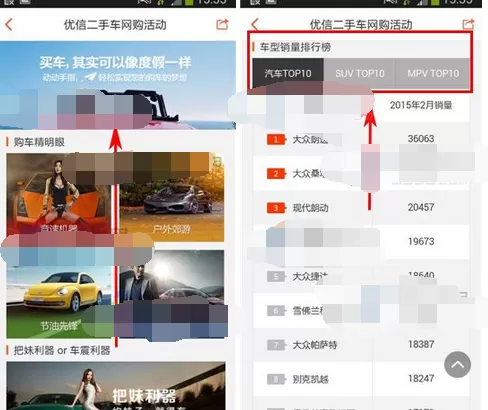Tap the right screen title 优信二手车网购活动
The width and height of the screenshot is (488, 410).
(x=361, y=25)
